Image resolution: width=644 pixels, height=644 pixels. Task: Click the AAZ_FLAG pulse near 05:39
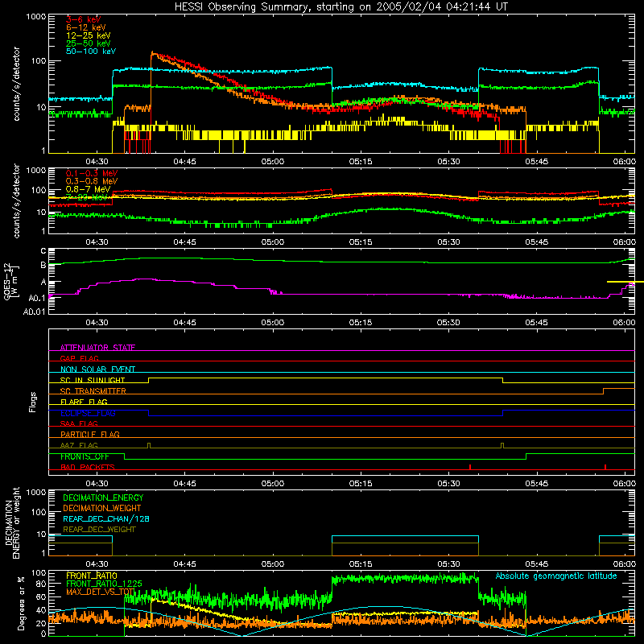coord(502,446)
